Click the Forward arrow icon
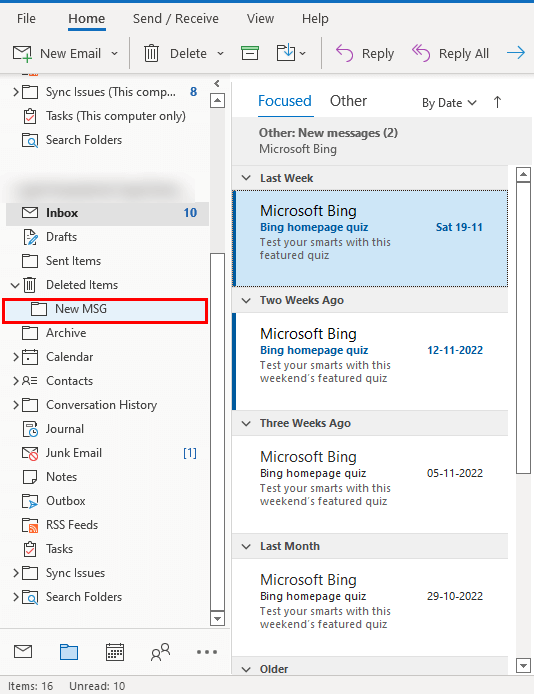 click(x=516, y=53)
